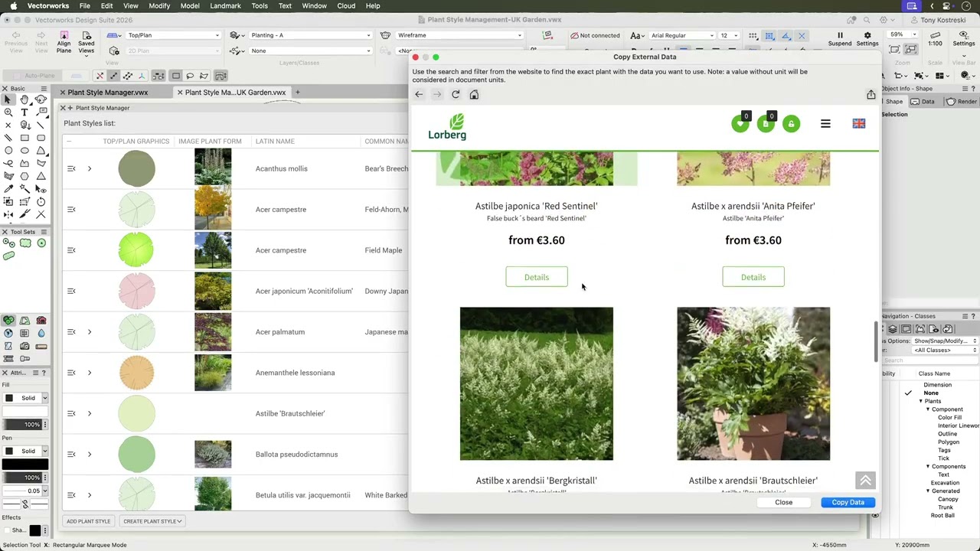This screenshot has height=551, width=980.
Task: Select the Rounded Rectangle tool
Action: coord(41,138)
